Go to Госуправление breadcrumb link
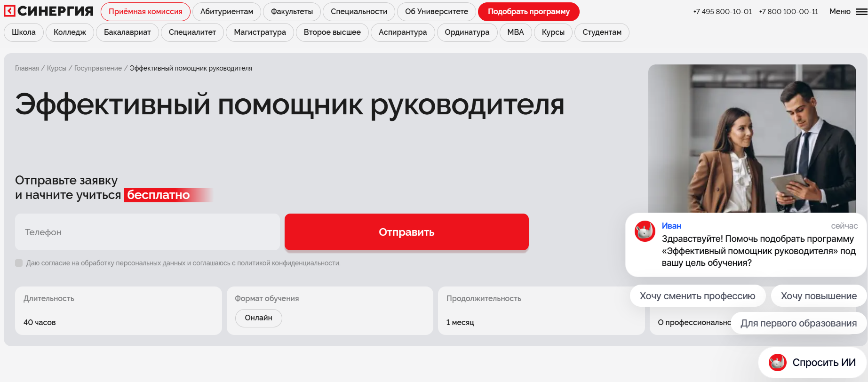Image resolution: width=868 pixels, height=382 pixels. [x=98, y=68]
